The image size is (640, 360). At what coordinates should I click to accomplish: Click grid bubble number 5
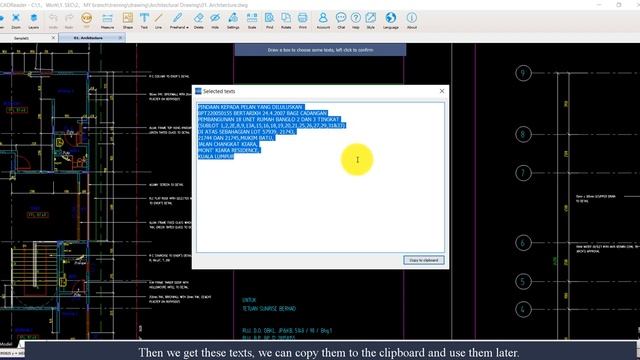click(x=523, y=281)
